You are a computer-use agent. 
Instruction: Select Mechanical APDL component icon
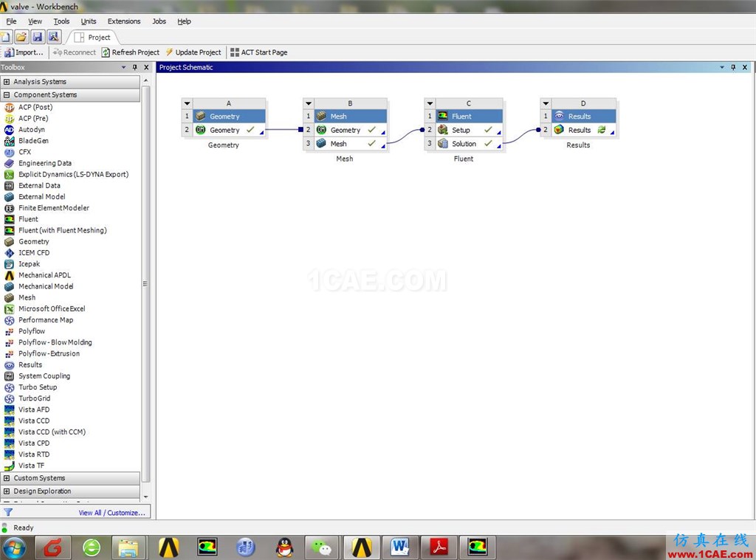pos(9,275)
